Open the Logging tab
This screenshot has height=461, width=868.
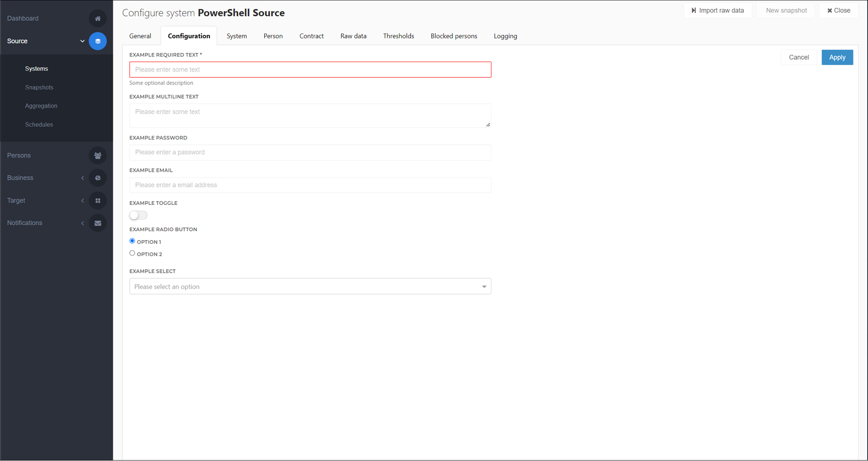coord(505,36)
